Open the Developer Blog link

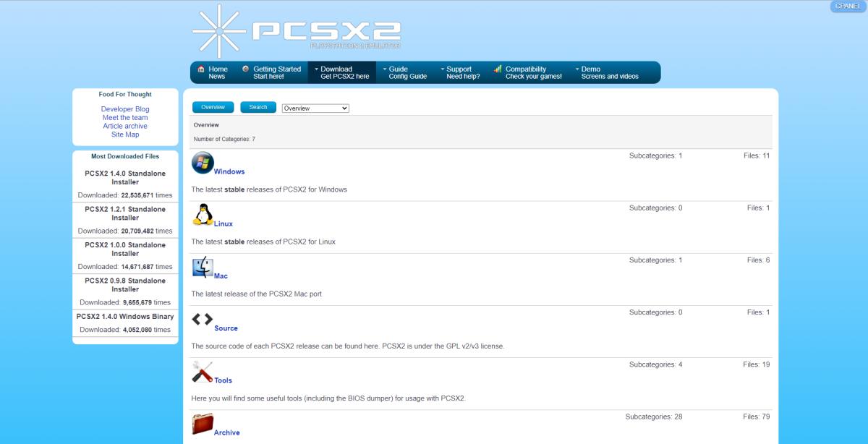click(x=125, y=109)
